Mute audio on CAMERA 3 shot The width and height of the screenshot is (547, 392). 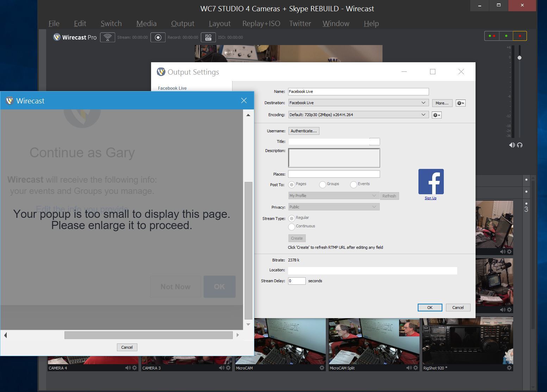[x=221, y=368]
